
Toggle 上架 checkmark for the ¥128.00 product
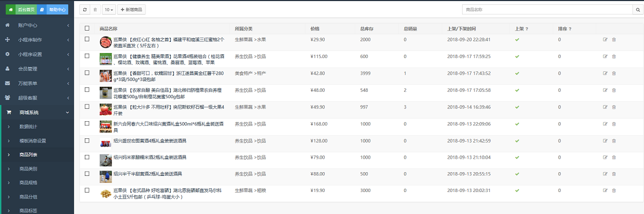[517, 141]
